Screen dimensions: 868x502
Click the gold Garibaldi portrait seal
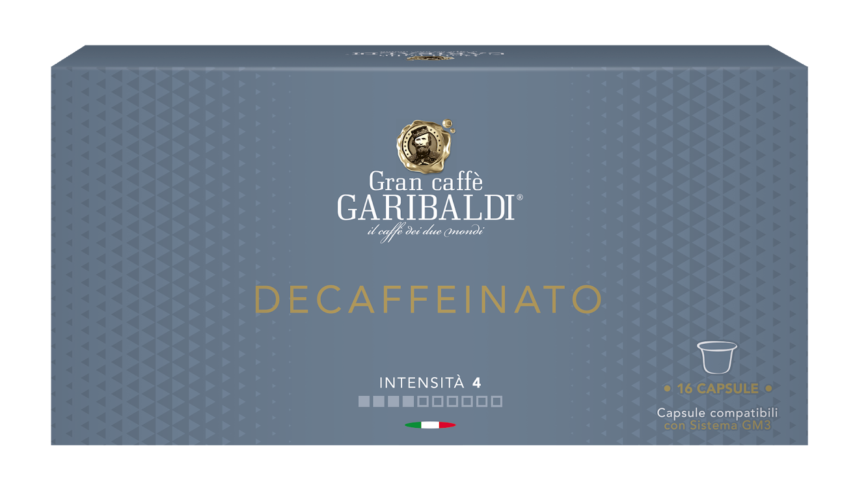click(x=425, y=148)
